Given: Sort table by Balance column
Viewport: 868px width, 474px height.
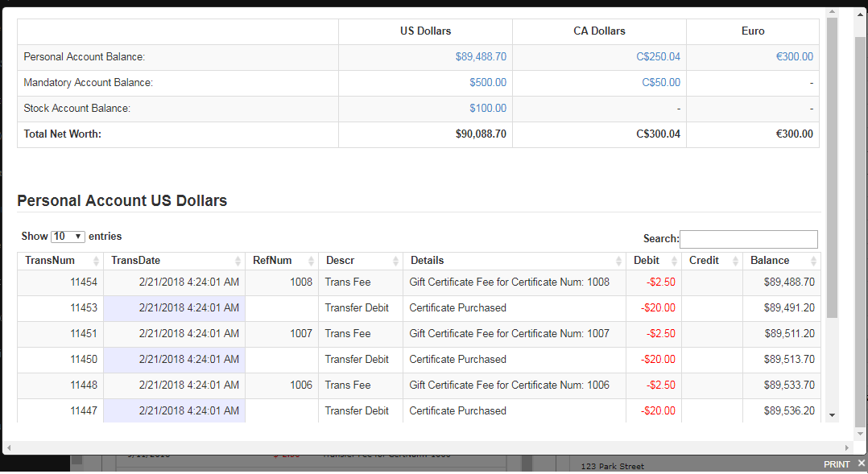Looking at the screenshot, I should pyautogui.click(x=782, y=261).
